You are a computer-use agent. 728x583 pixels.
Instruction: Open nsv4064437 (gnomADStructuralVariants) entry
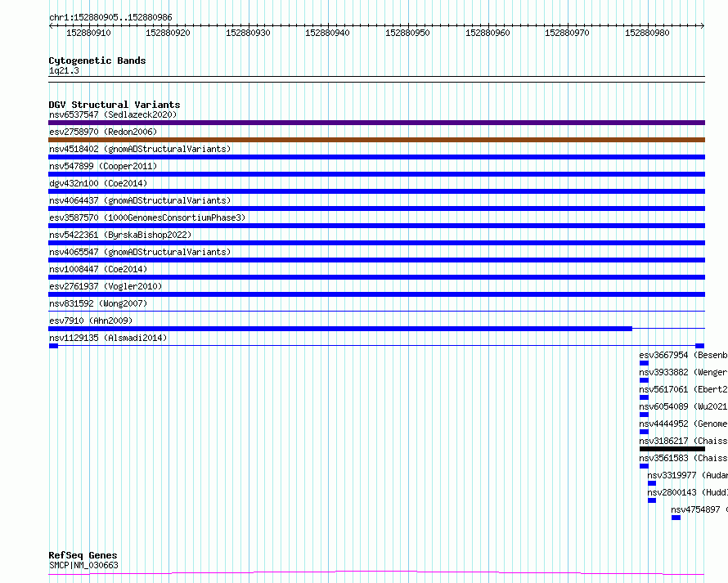pyautogui.click(x=140, y=200)
